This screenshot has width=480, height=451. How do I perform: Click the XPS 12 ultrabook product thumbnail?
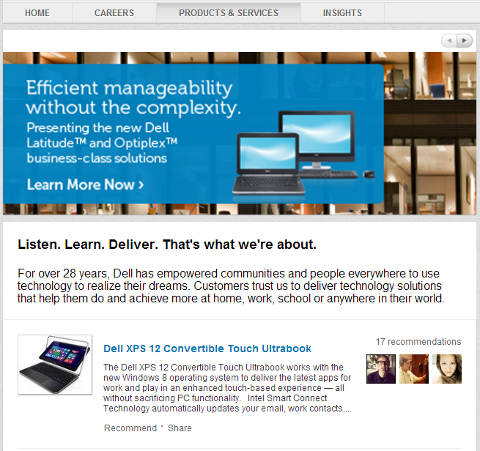pos(55,365)
